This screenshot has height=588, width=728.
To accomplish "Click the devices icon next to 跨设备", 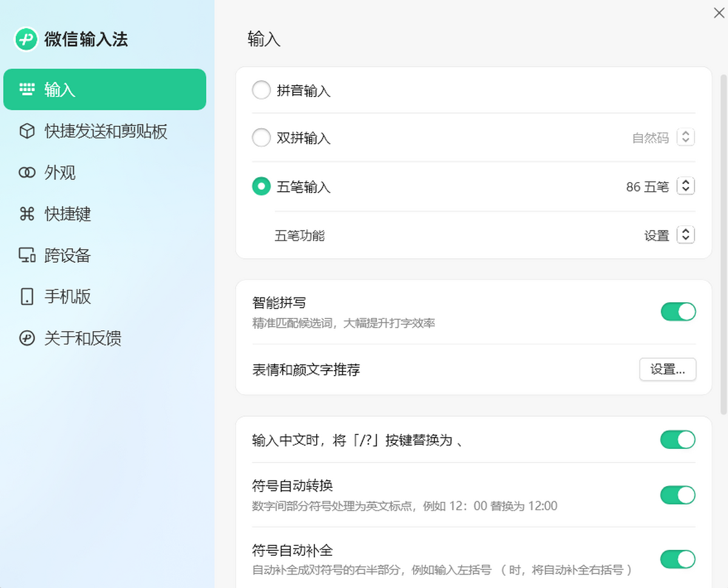I will coord(27,255).
